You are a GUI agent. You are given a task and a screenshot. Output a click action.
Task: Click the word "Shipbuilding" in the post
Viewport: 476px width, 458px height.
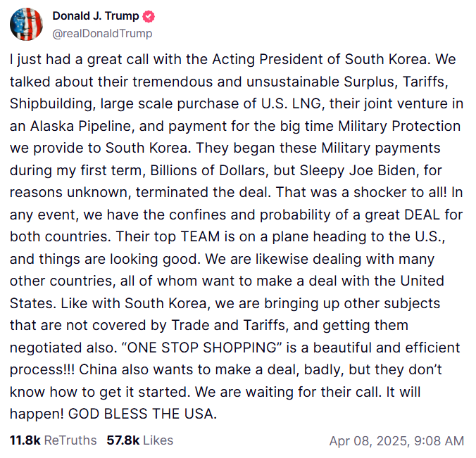coord(52,103)
